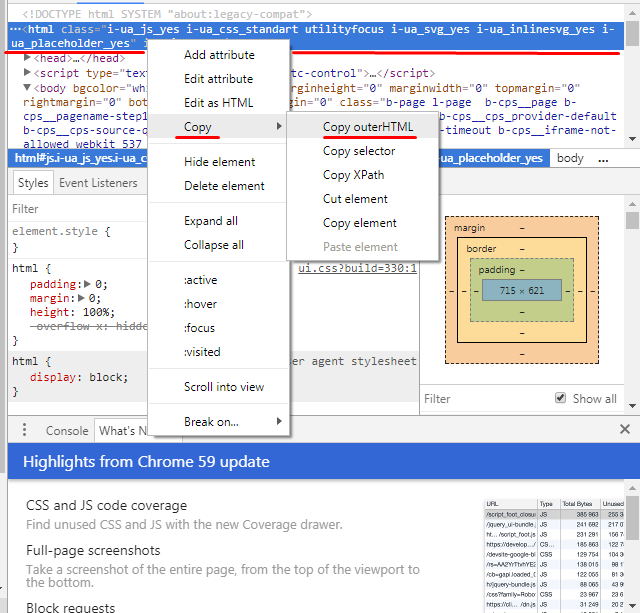This screenshot has width=640, height=613.
Task: Click the Filter field in computed pane
Action: click(x=480, y=398)
